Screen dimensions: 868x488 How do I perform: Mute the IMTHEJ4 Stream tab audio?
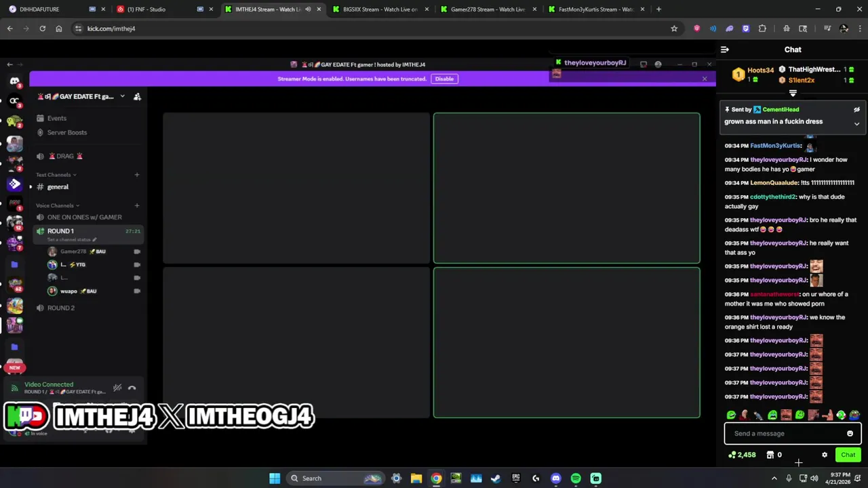click(x=308, y=9)
